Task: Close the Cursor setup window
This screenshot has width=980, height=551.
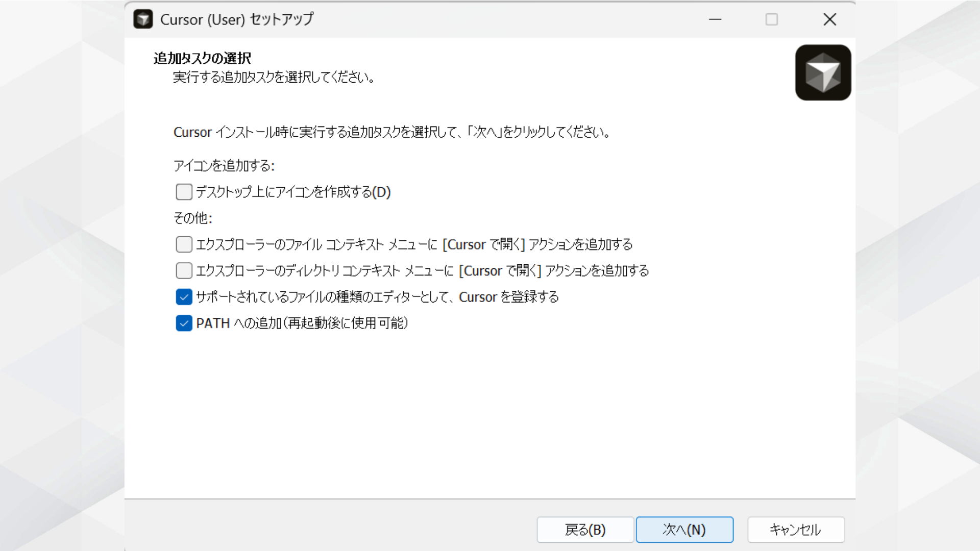Action: point(830,19)
